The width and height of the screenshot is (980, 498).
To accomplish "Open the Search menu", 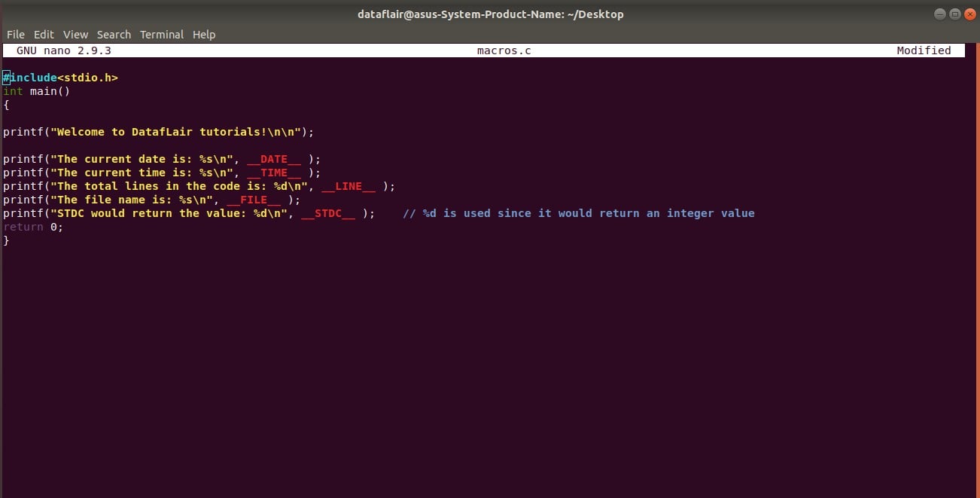I will click(x=114, y=34).
